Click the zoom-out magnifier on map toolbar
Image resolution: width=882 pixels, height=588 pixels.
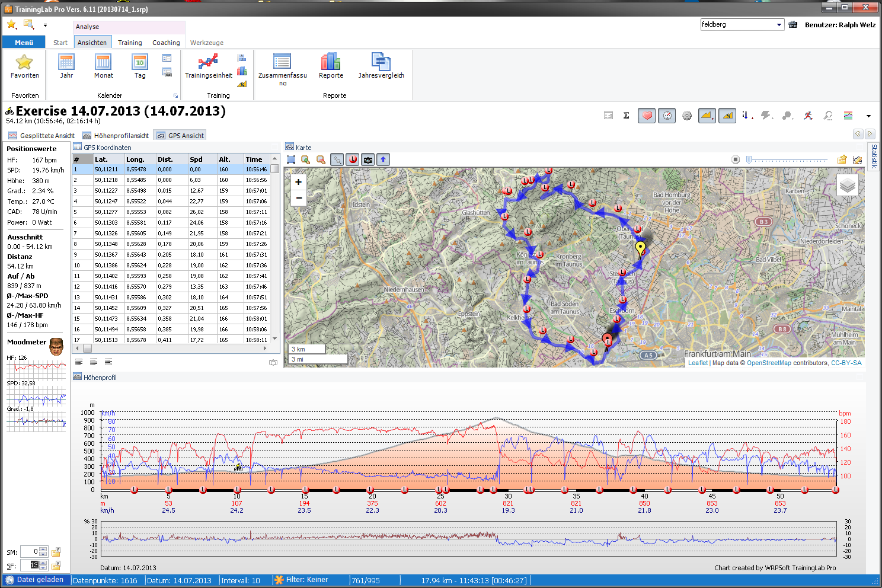tap(321, 159)
